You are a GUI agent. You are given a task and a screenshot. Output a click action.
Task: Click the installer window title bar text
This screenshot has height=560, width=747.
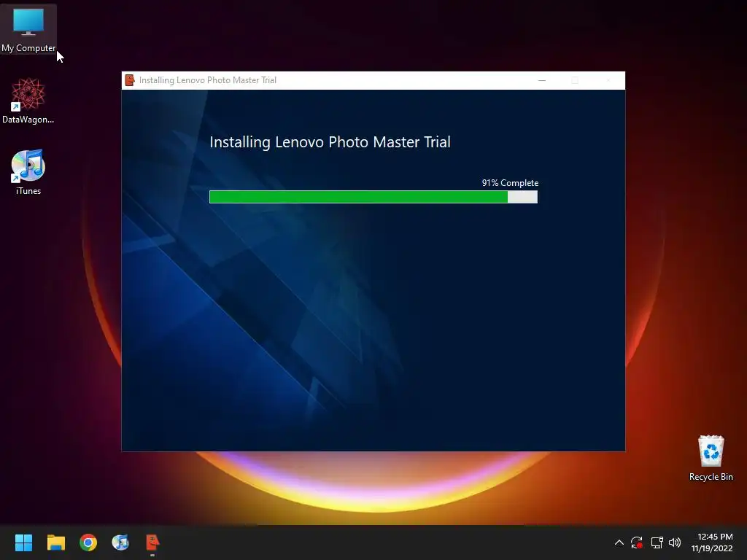[208, 80]
